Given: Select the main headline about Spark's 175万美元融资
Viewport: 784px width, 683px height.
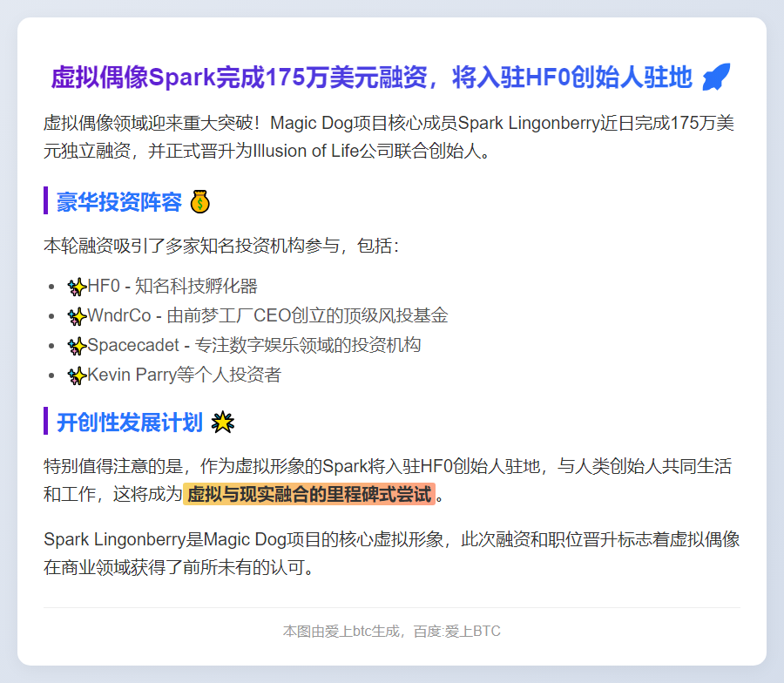Looking at the screenshot, I should pyautogui.click(x=372, y=78).
